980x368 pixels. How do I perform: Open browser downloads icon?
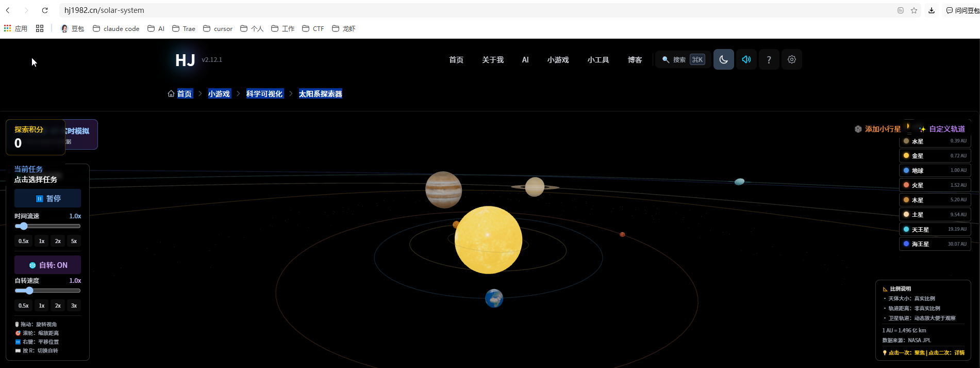tap(931, 10)
